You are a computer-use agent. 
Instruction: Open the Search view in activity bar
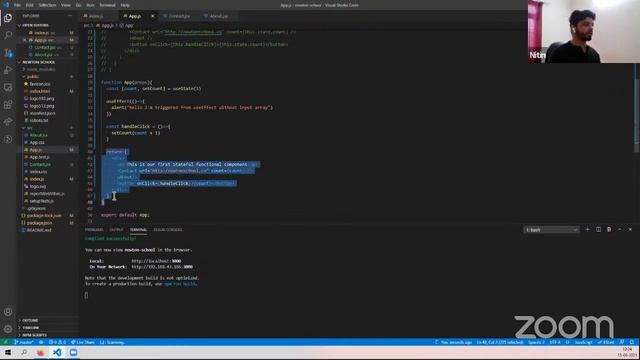tap(8, 35)
